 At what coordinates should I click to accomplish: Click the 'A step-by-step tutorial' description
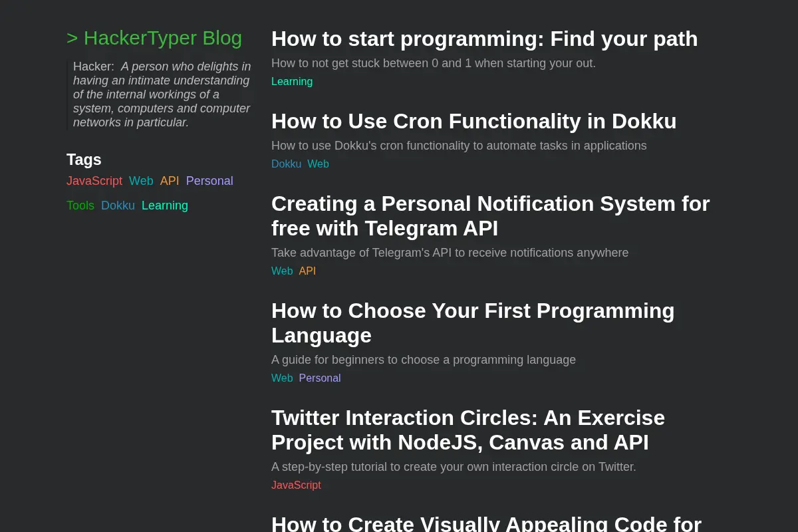454,467
